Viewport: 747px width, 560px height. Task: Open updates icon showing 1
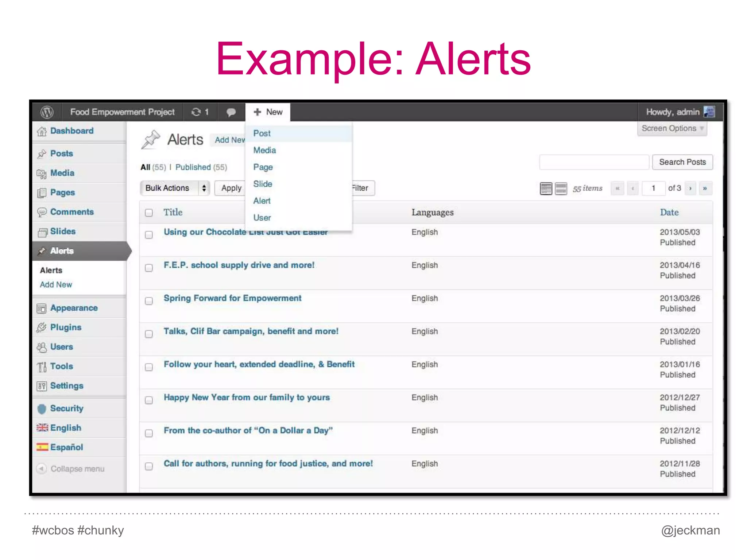coord(200,112)
